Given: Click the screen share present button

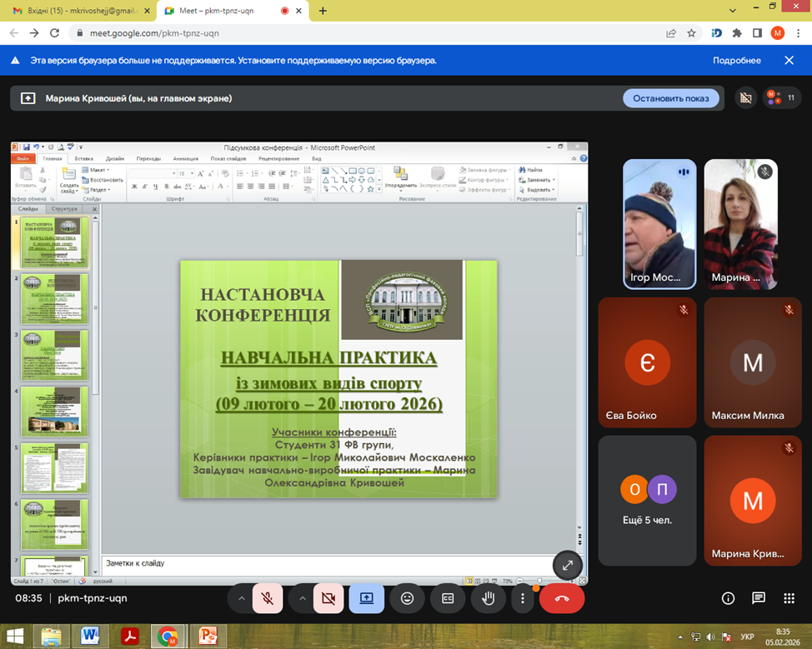Looking at the screenshot, I should click(366, 598).
